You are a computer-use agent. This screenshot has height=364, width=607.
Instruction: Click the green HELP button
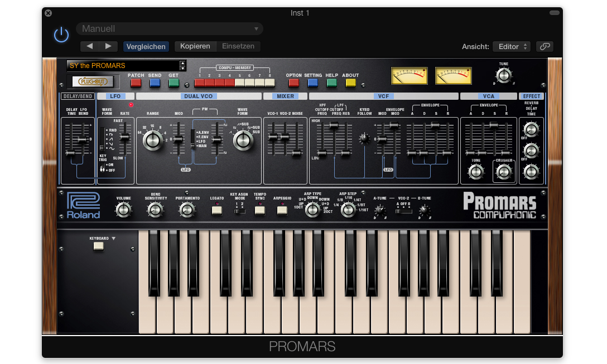pyautogui.click(x=331, y=83)
